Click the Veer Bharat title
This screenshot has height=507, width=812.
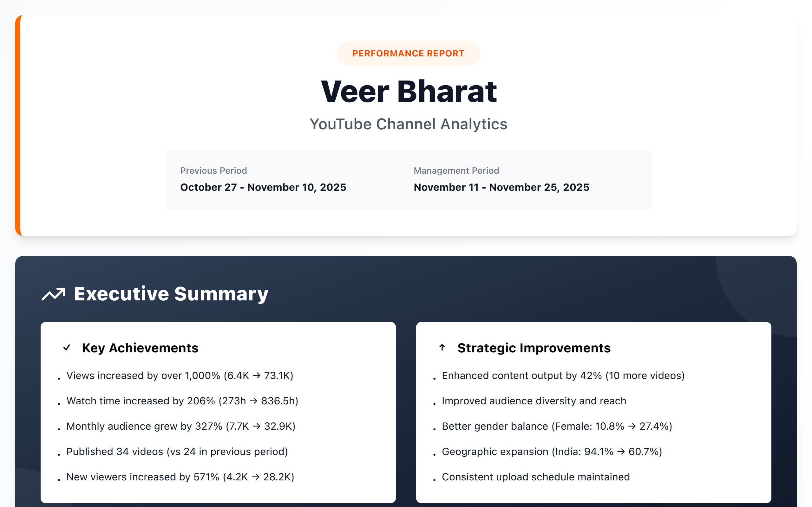pyautogui.click(x=408, y=91)
